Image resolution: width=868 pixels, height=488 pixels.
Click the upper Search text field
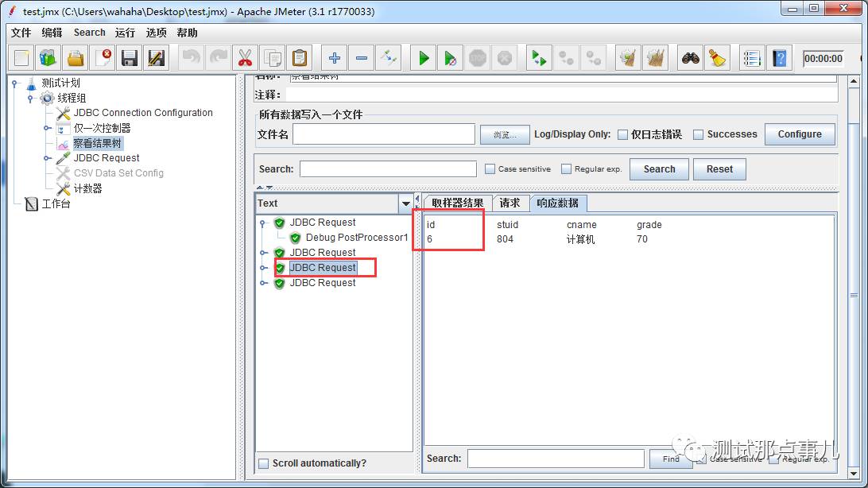[388, 168]
